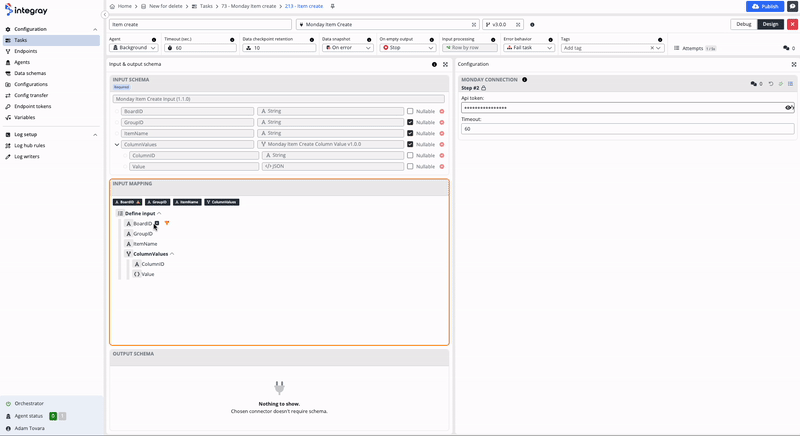
Task: Switch to the Debug tab
Action: click(x=743, y=24)
